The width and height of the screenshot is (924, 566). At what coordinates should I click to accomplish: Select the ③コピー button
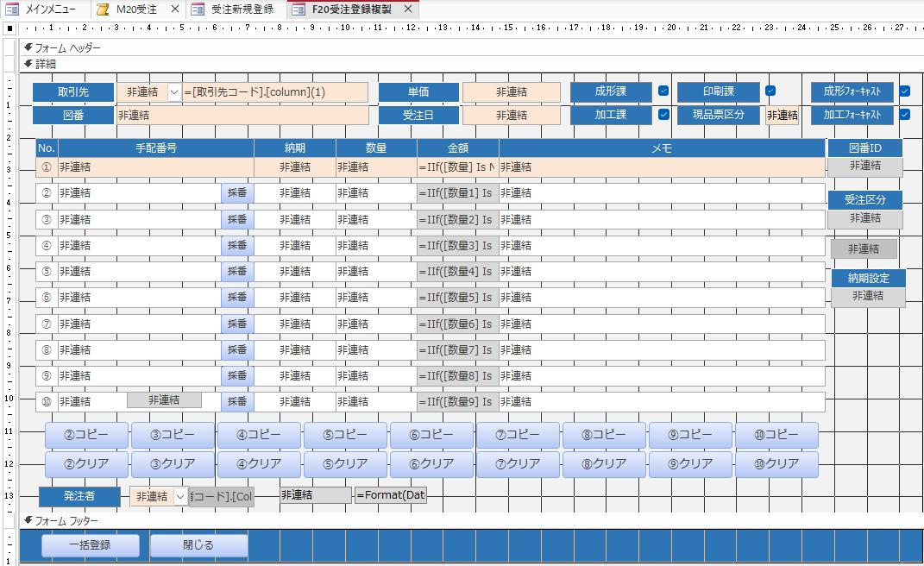click(x=173, y=435)
